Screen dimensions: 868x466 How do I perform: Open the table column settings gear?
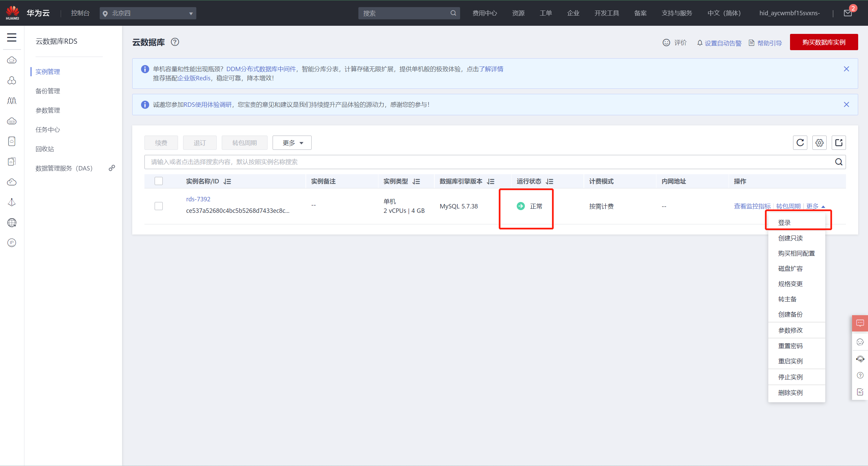[x=820, y=143]
